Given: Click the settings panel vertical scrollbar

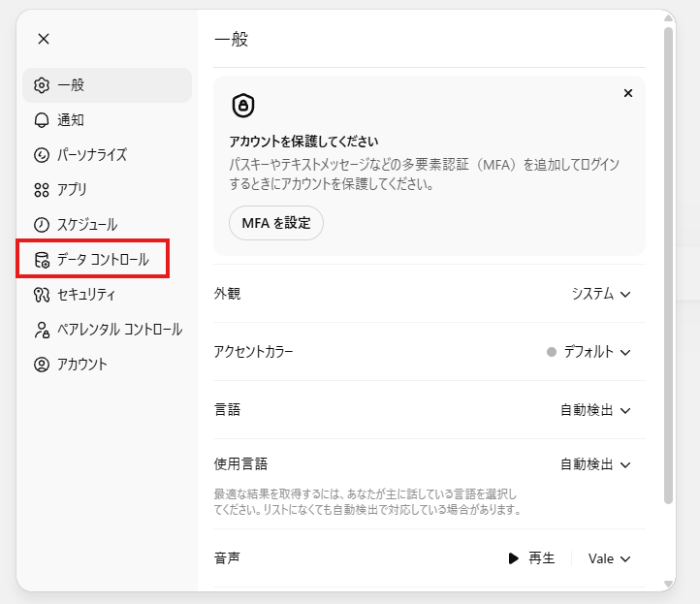Looking at the screenshot, I should (668, 266).
